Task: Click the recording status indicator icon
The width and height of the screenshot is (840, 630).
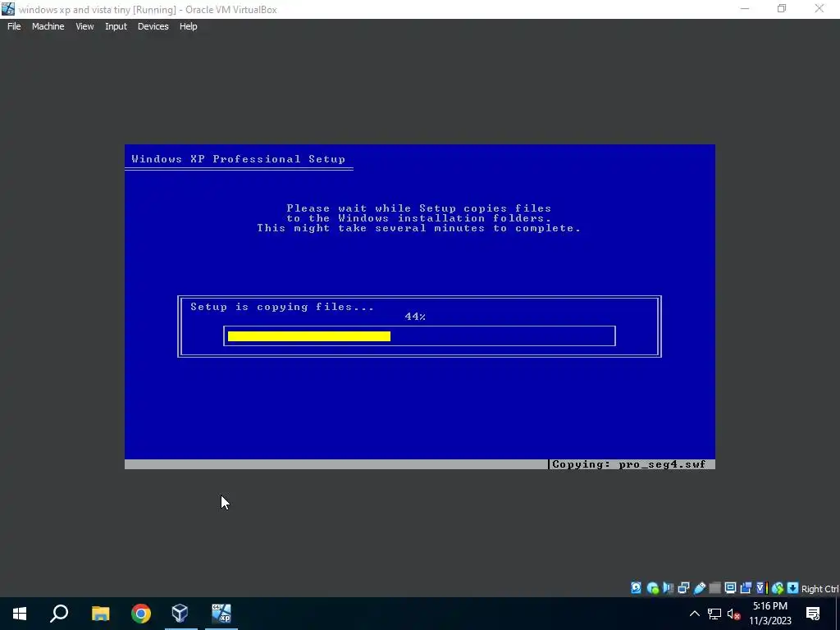Action: tap(746, 588)
